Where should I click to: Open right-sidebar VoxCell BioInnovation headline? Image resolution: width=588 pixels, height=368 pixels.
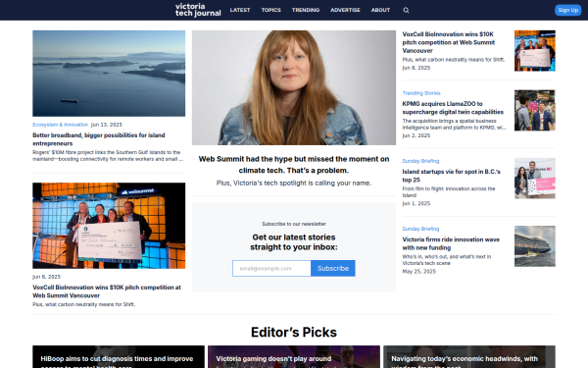449,42
